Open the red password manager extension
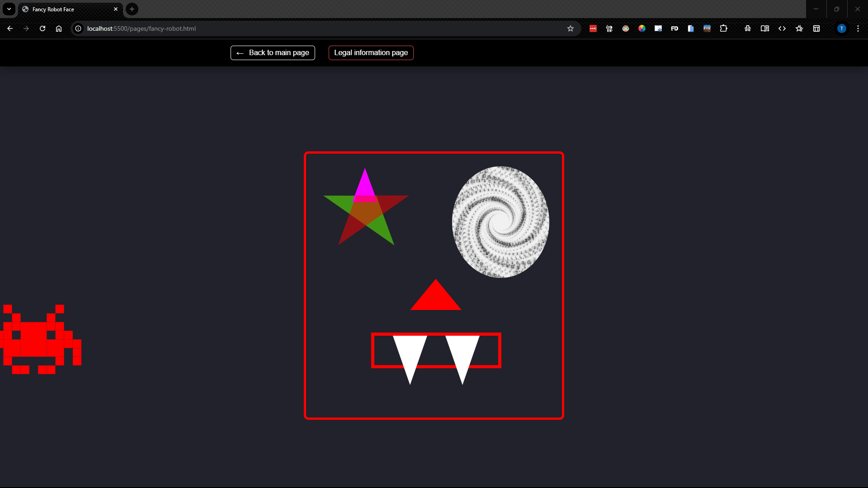This screenshot has height=488, width=868. tap(593, 28)
